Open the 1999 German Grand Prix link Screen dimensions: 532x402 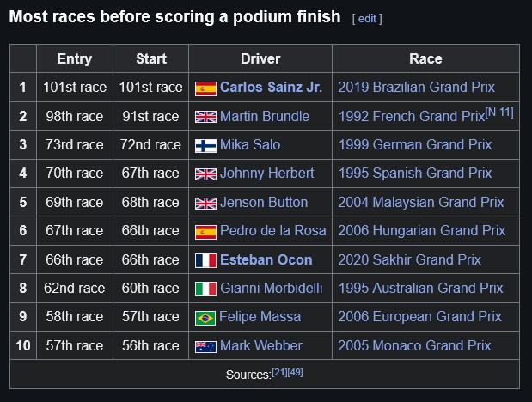coord(415,145)
